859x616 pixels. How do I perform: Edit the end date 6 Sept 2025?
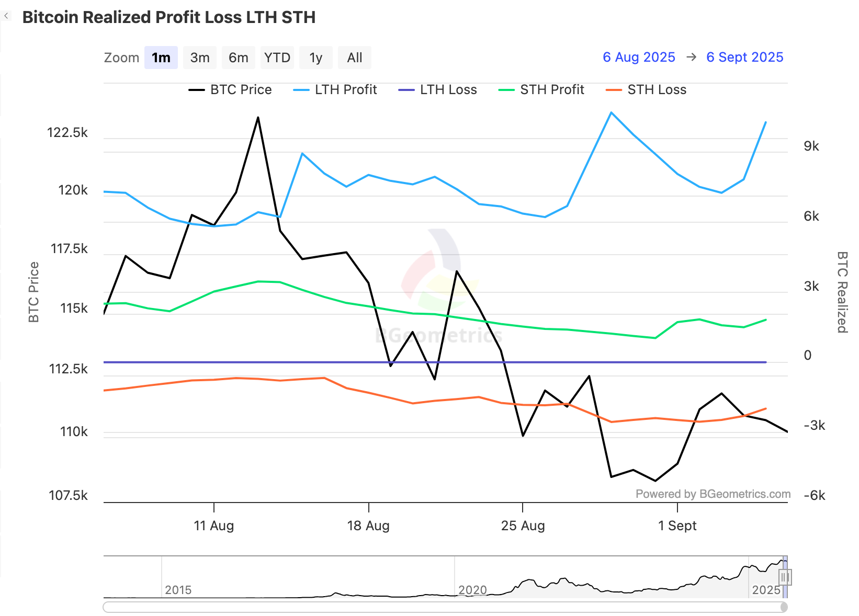point(744,57)
